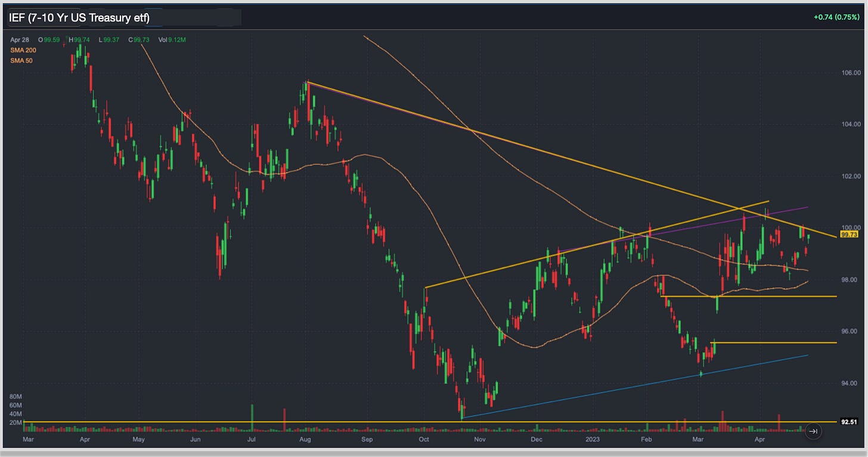The width and height of the screenshot is (868, 457).
Task: Click the May time axis label
Action: (138, 439)
